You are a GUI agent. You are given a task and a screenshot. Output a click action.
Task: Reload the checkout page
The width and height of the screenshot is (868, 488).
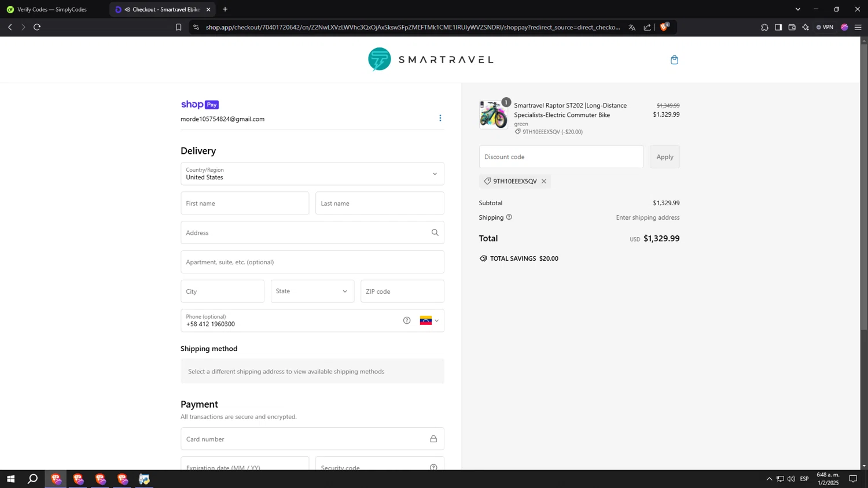pyautogui.click(x=37, y=27)
